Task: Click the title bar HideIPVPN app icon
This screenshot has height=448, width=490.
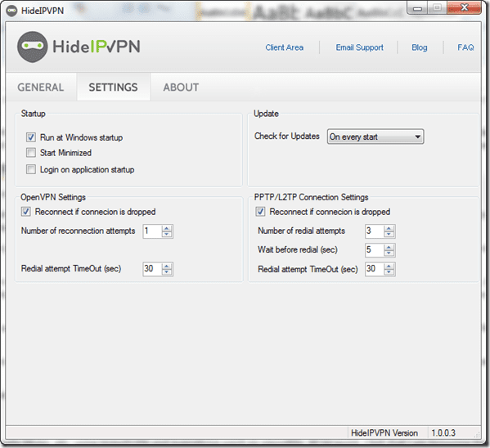Action: click(11, 11)
